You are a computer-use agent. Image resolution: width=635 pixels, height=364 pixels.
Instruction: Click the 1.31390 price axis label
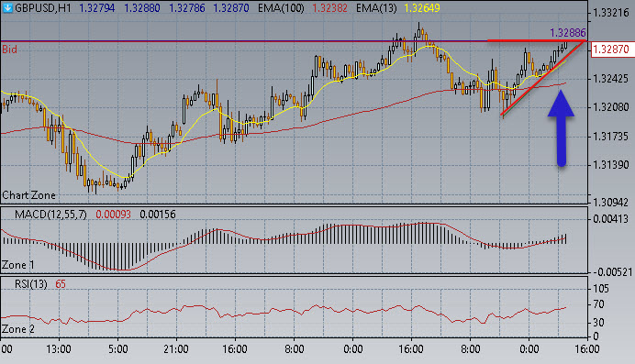tap(611, 165)
